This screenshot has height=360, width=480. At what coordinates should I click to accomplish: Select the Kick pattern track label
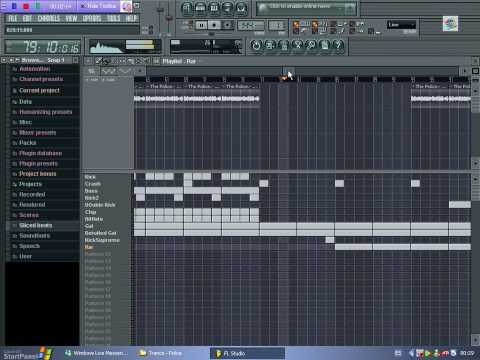[90, 177]
